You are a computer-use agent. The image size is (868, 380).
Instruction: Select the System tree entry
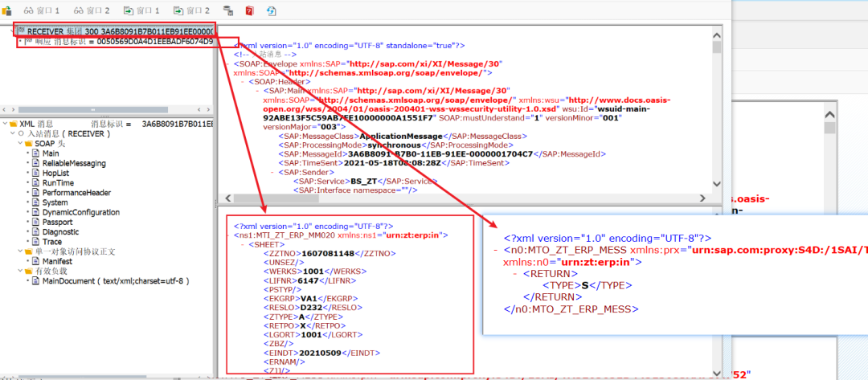[x=55, y=202]
